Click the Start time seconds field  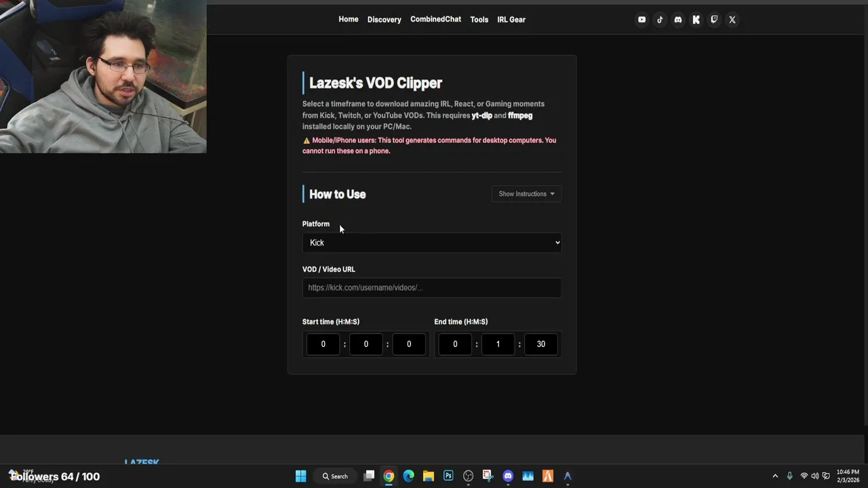[x=409, y=344]
